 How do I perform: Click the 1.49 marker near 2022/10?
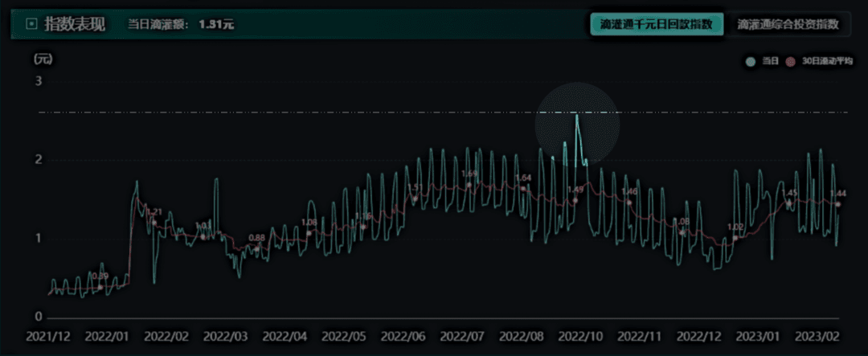point(575,200)
